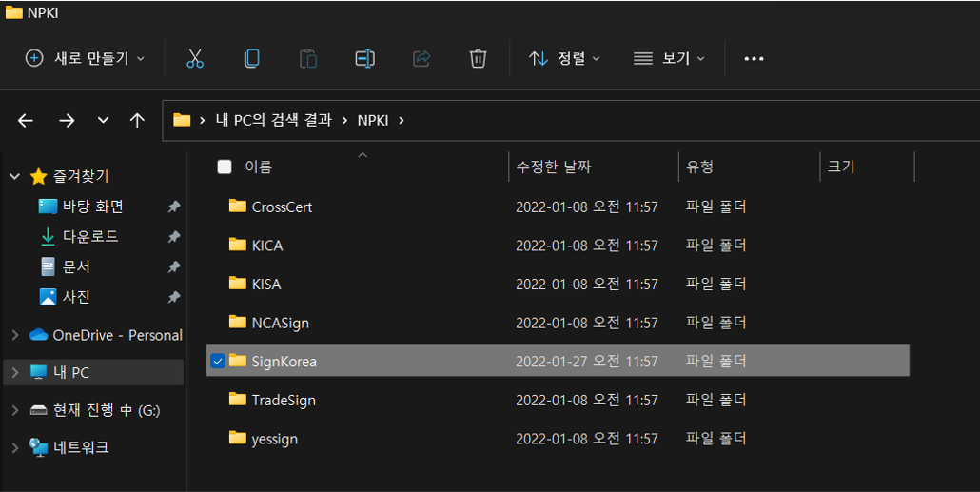This screenshot has width=980, height=492.
Task: Select 사진 in sidebar
Action: pyautogui.click(x=76, y=296)
